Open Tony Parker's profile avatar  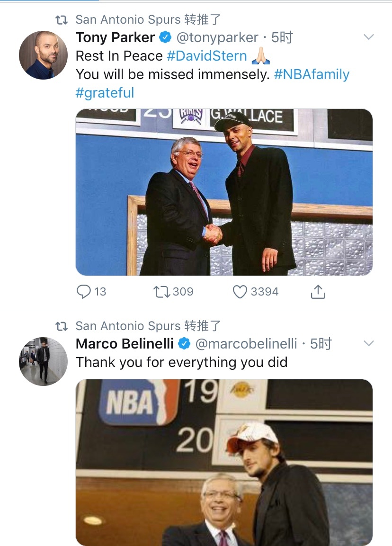point(43,55)
